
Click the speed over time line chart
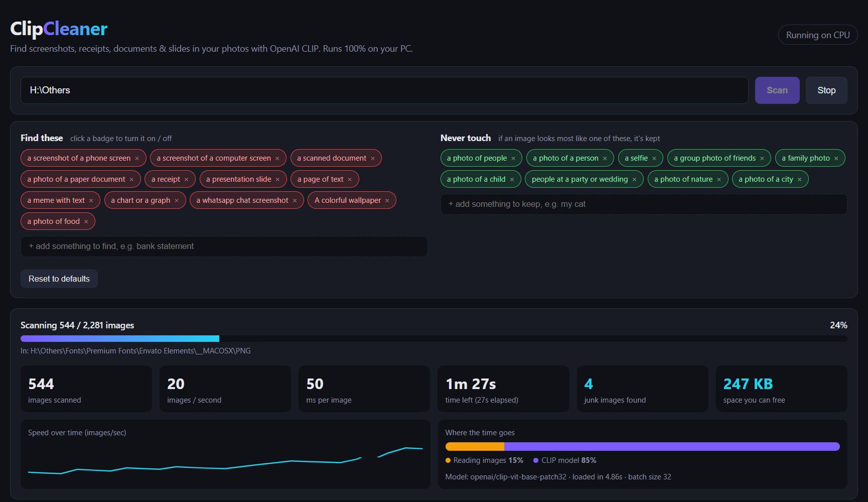click(225, 461)
